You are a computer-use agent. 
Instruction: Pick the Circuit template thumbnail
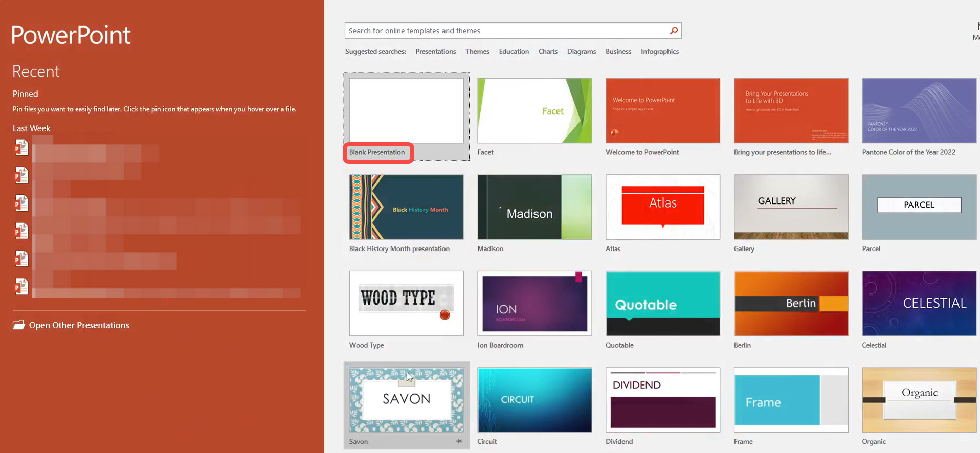tap(534, 400)
